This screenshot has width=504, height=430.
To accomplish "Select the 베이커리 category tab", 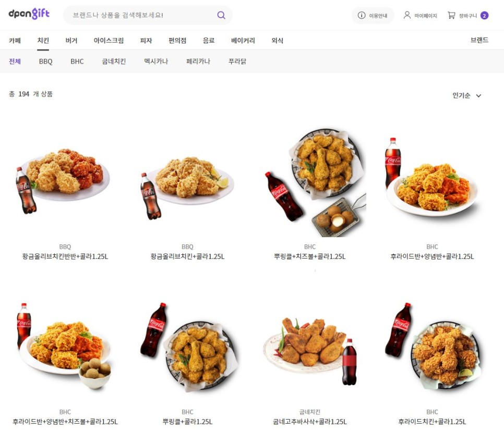I will pos(243,41).
